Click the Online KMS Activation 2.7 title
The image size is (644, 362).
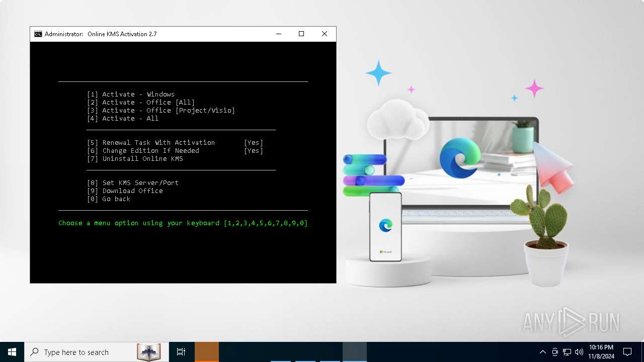(x=122, y=34)
